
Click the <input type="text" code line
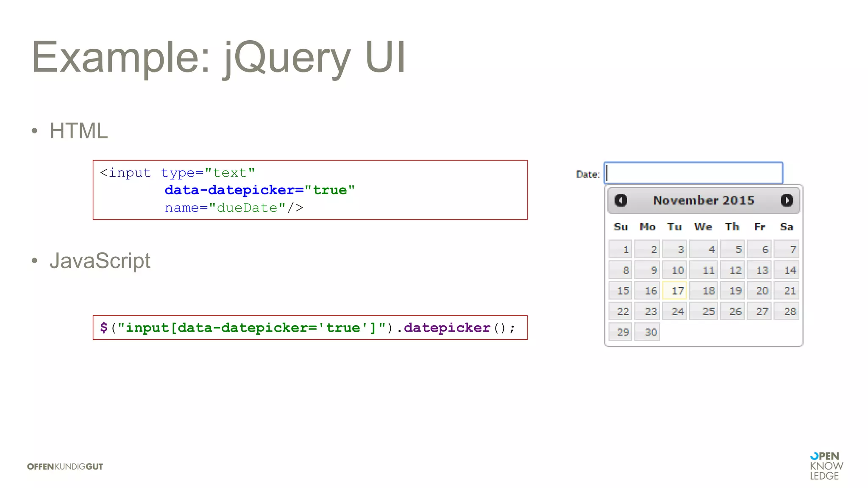(178, 173)
